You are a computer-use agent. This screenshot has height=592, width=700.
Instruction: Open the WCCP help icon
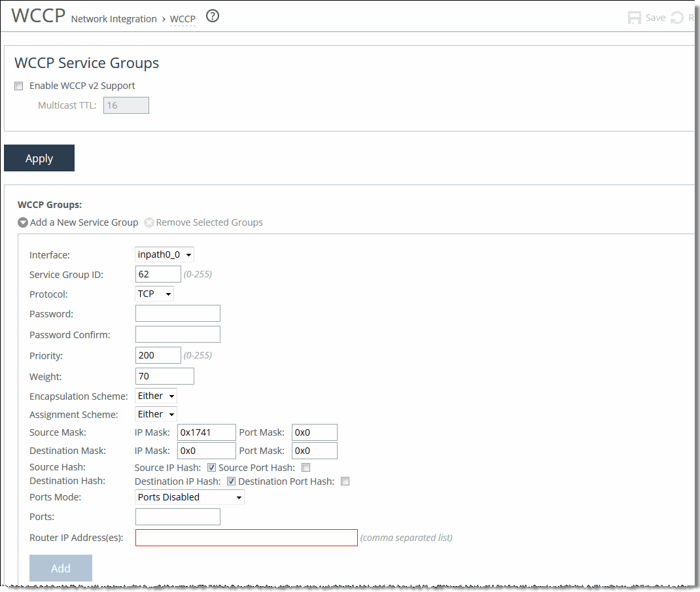[x=212, y=16]
